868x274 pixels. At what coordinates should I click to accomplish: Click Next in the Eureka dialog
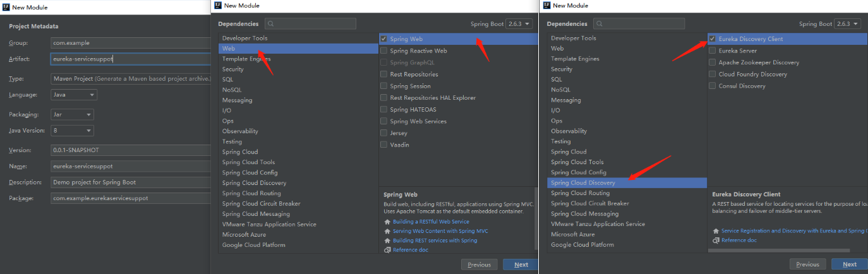click(x=850, y=265)
